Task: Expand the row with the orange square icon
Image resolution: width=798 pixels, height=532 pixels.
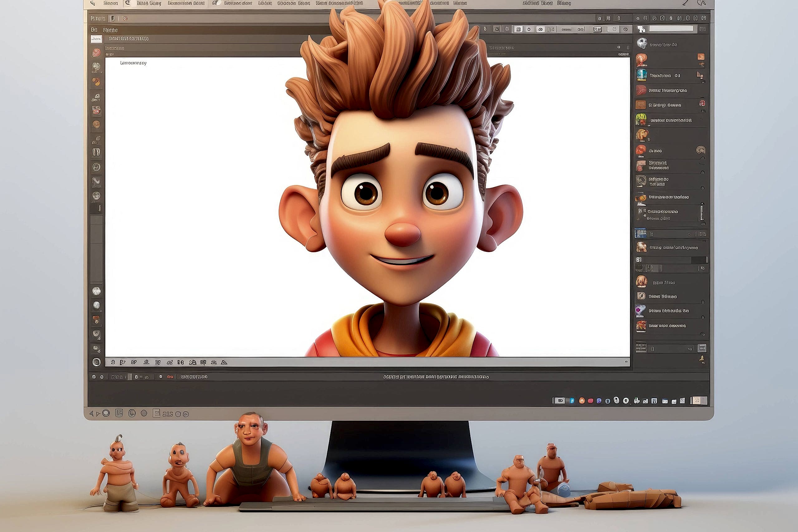Action: tap(701, 57)
